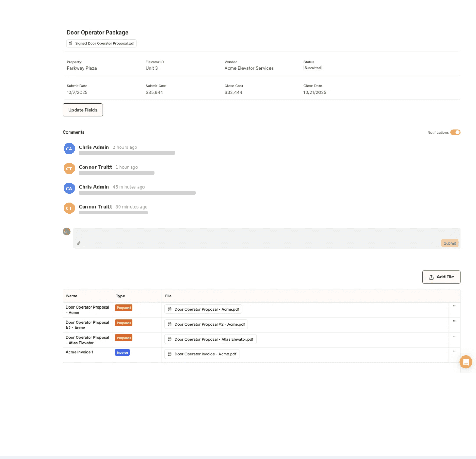Click the Close Date value 10/21/2025
The width and height of the screenshot is (476, 459).
(315, 93)
